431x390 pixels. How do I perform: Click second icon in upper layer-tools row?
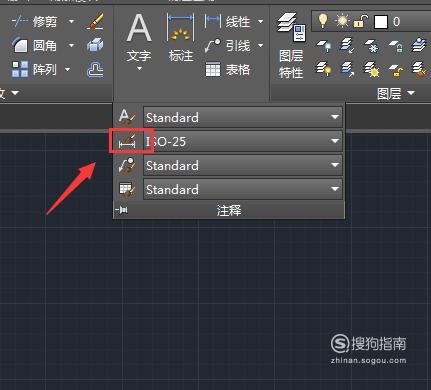pyautogui.click(x=347, y=45)
